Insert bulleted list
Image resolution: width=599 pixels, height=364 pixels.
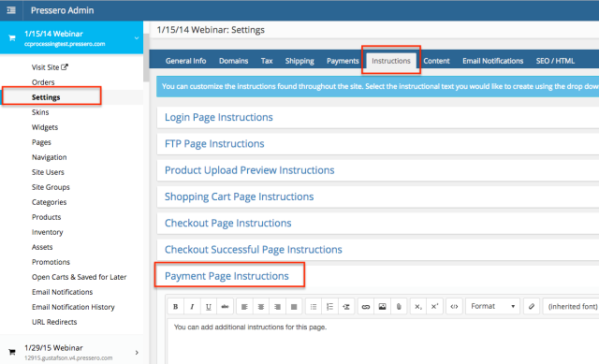tap(314, 306)
